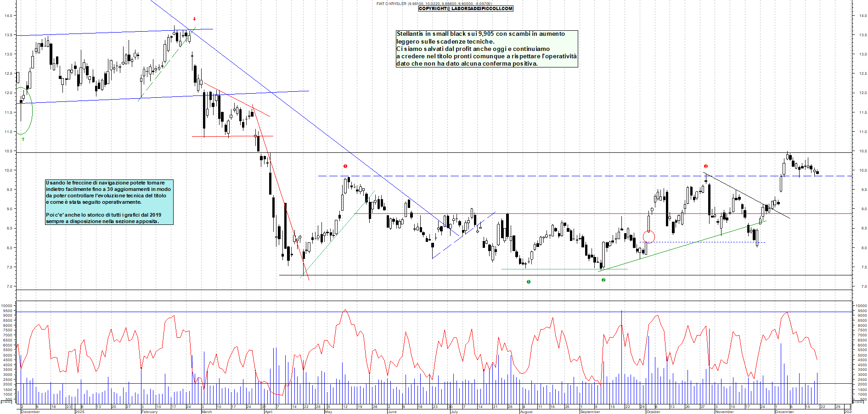This screenshot has width=868, height=414.
Task: Select the Stellantis commentary text box
Action: (486, 49)
